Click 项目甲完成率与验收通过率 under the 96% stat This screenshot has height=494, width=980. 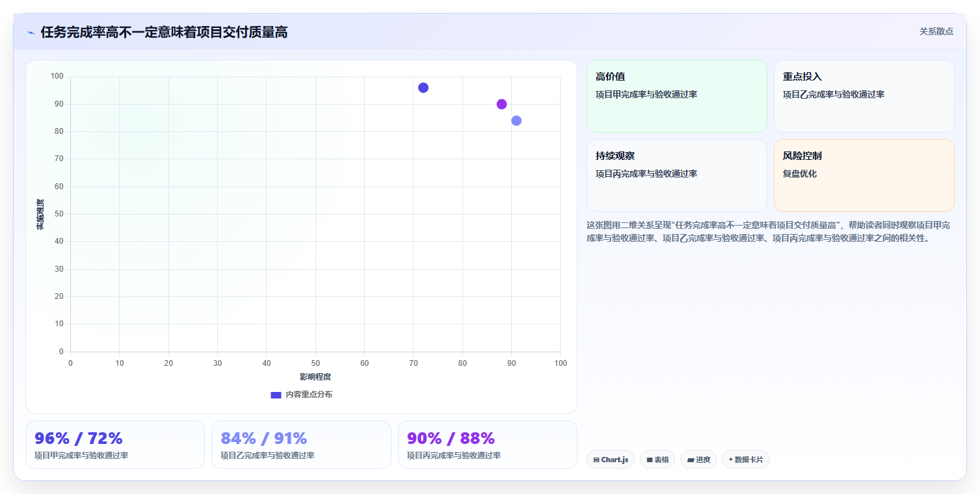point(81,456)
